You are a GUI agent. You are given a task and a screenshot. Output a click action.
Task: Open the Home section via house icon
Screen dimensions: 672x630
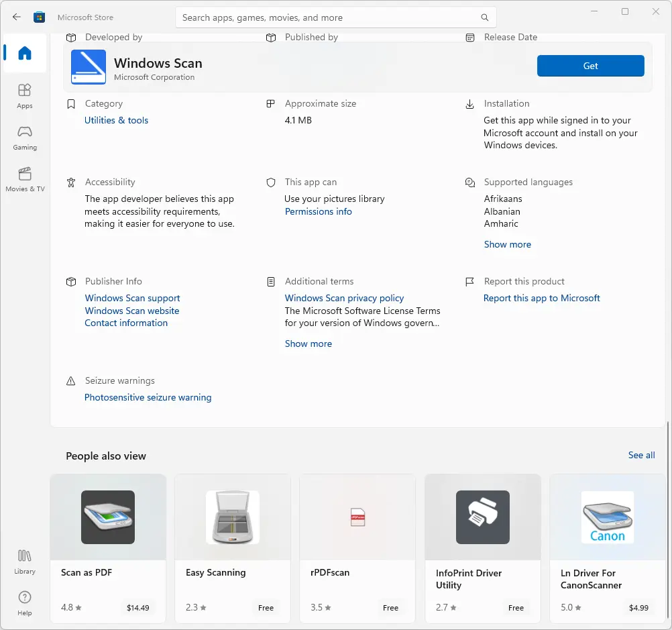(x=24, y=54)
